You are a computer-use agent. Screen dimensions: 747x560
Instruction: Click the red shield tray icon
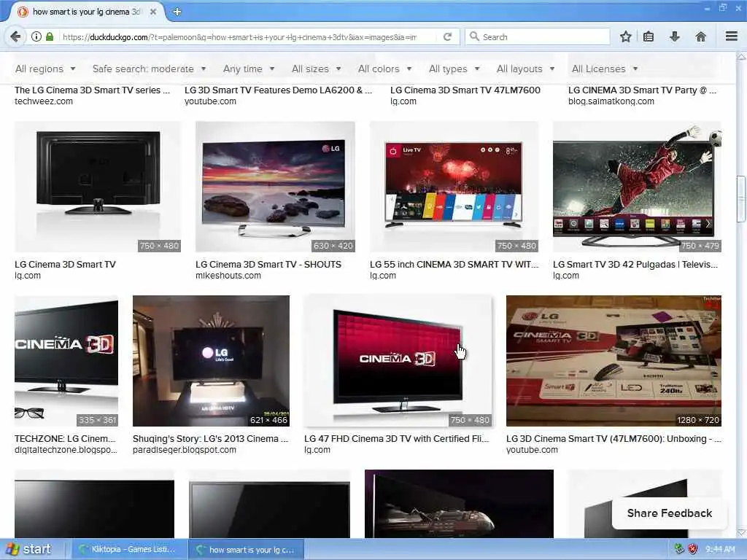pyautogui.click(x=693, y=549)
